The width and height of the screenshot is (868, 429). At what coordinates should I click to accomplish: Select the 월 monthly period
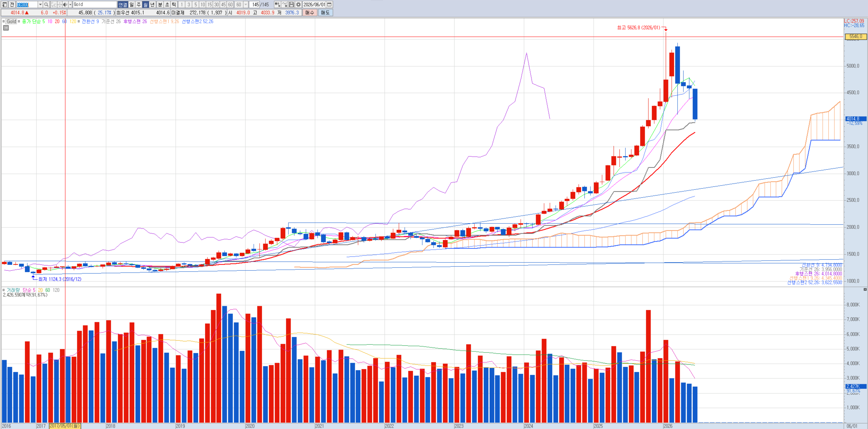146,4
